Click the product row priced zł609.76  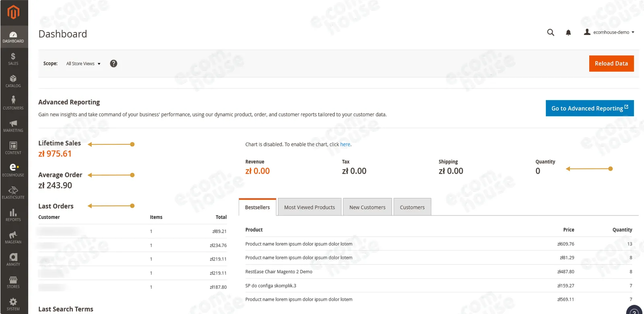[x=439, y=244]
